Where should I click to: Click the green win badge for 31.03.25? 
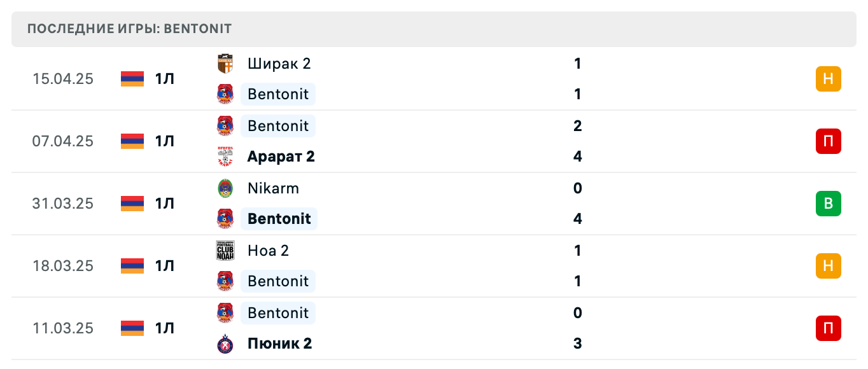click(x=828, y=204)
